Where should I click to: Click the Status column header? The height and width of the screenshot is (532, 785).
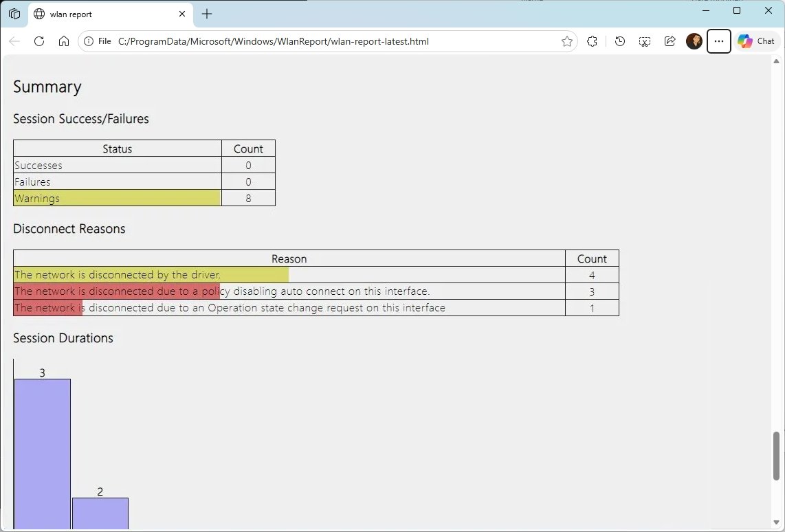pyautogui.click(x=117, y=148)
